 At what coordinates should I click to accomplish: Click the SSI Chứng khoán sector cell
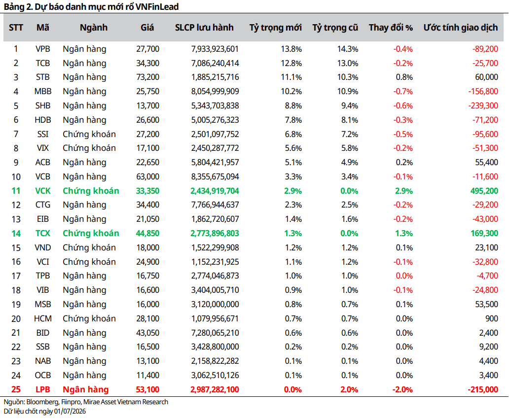89,134
